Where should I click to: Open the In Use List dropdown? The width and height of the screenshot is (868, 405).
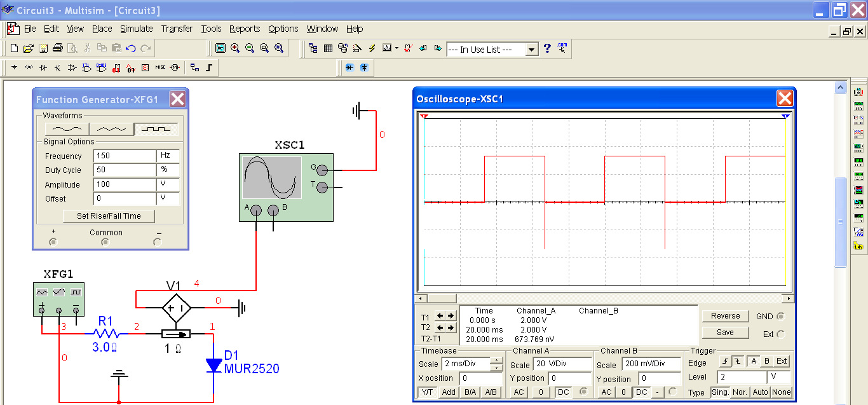coord(532,49)
